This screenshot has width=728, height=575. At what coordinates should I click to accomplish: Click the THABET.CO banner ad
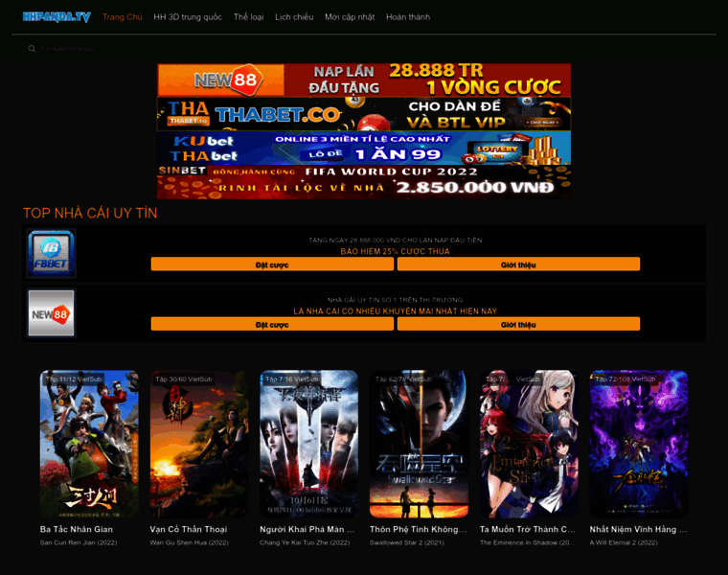point(364,114)
